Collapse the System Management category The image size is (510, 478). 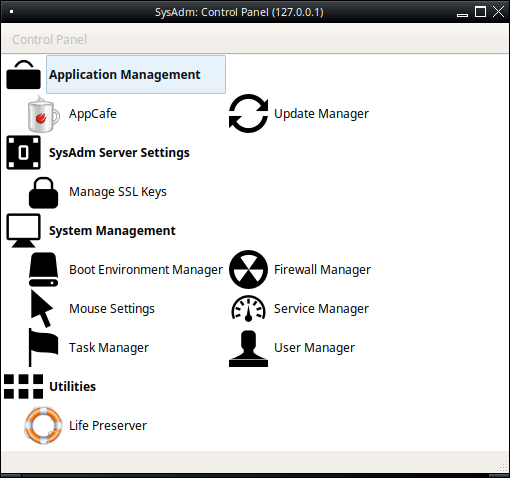(112, 231)
